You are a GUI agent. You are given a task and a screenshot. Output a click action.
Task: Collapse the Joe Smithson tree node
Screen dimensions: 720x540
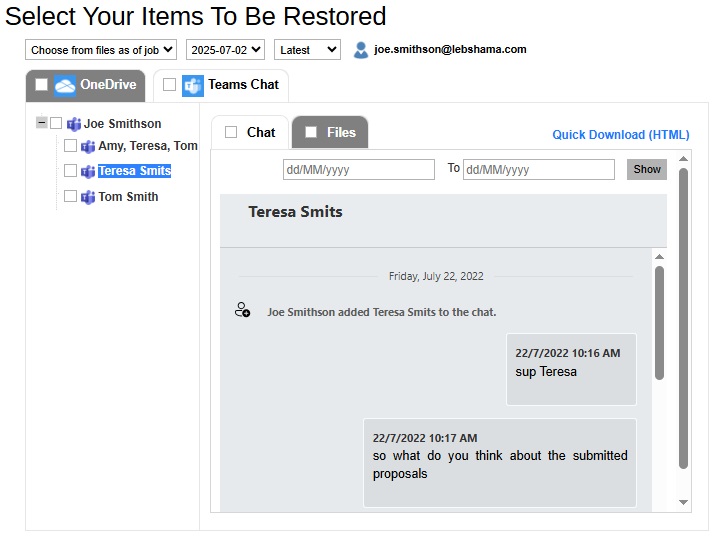point(41,123)
